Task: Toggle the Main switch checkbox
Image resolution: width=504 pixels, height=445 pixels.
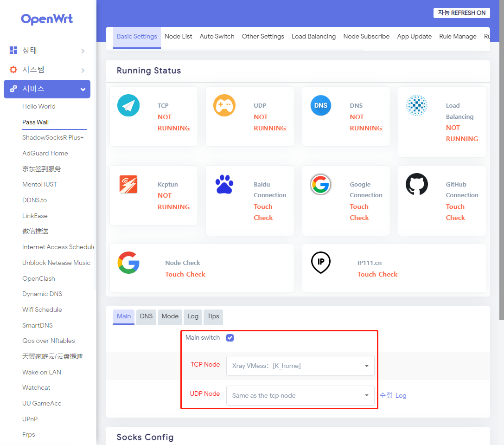Action: [230, 337]
